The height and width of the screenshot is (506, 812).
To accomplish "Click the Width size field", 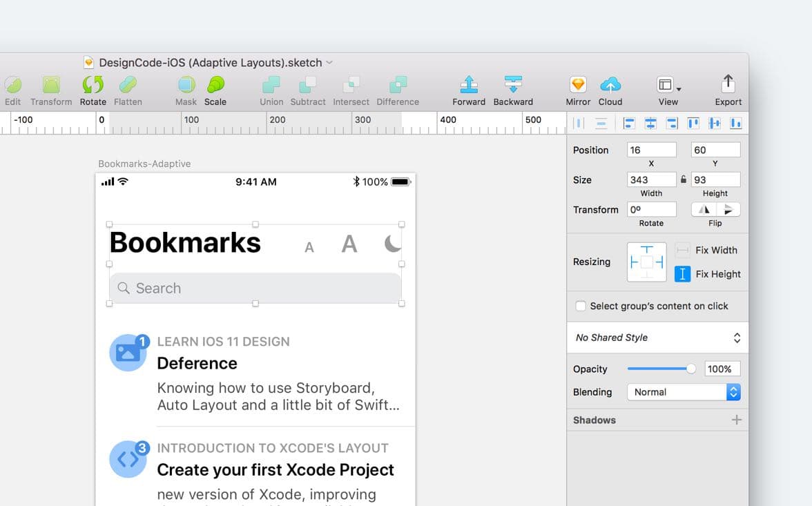I will (x=652, y=179).
